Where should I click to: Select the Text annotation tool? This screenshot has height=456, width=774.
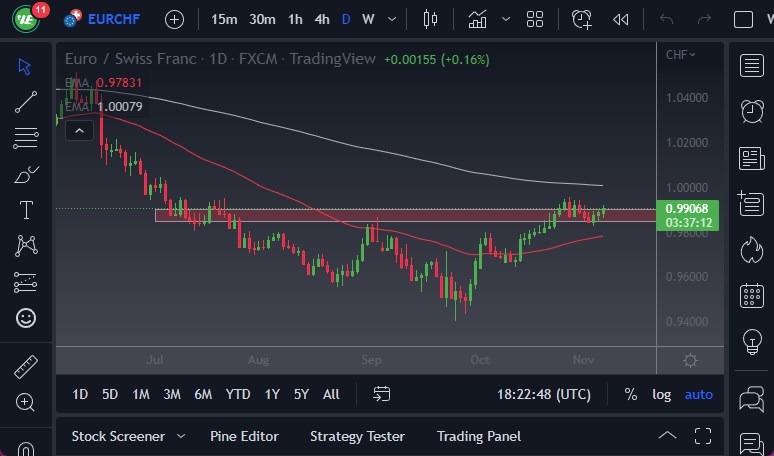tap(26, 210)
